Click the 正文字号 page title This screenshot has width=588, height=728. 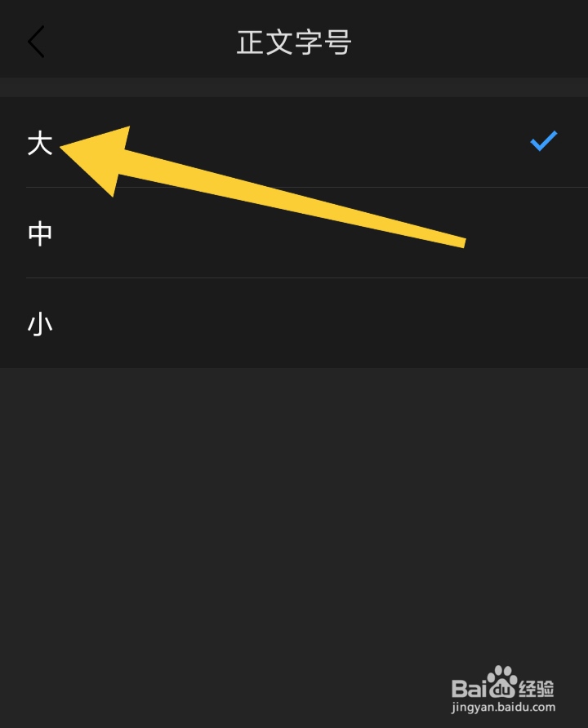[294, 42]
